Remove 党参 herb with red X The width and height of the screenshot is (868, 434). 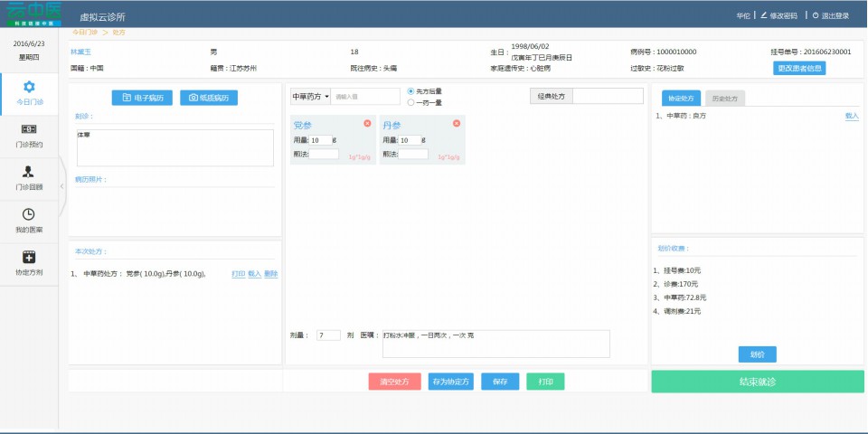[x=367, y=123]
